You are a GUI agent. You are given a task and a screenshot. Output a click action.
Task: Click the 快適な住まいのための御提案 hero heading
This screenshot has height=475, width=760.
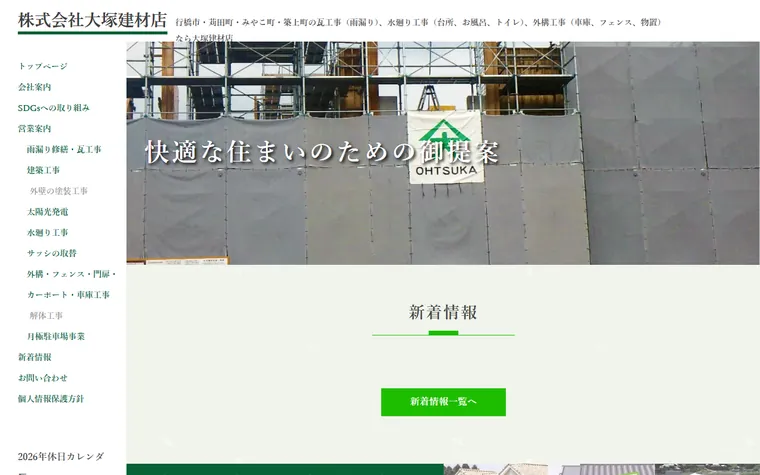click(x=322, y=152)
